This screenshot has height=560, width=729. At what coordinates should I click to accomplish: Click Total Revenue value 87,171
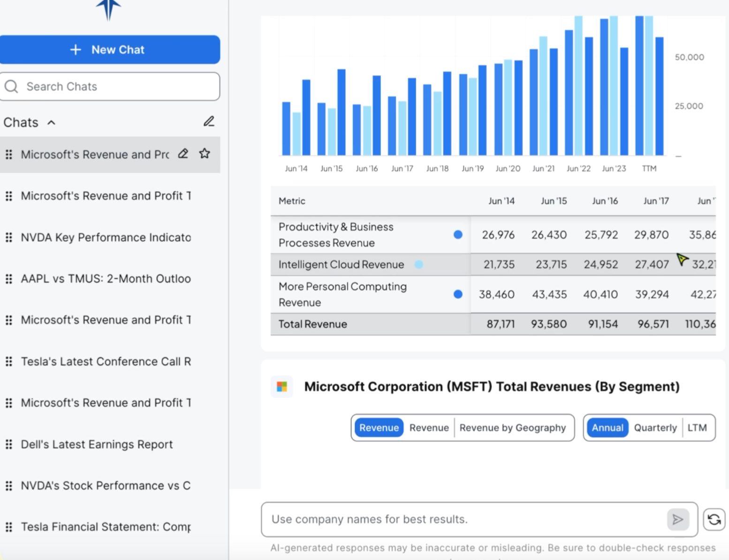pyautogui.click(x=501, y=324)
